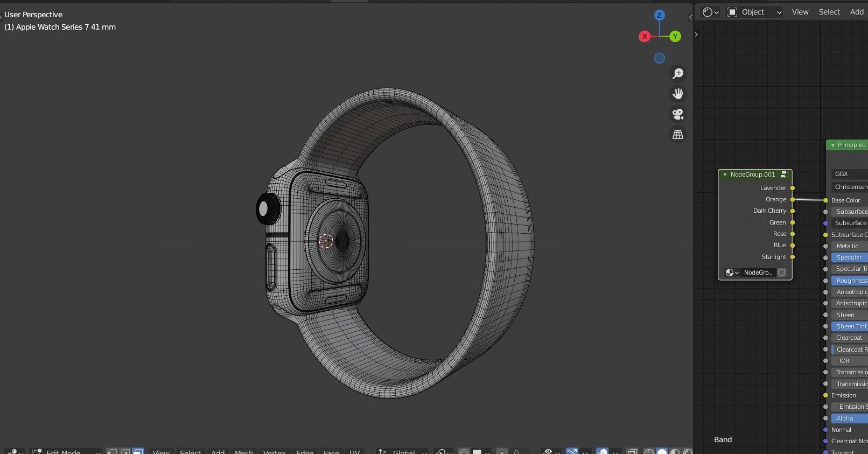Click the blue Z axis gizmo
This screenshot has width=868, height=454.
tap(659, 15)
